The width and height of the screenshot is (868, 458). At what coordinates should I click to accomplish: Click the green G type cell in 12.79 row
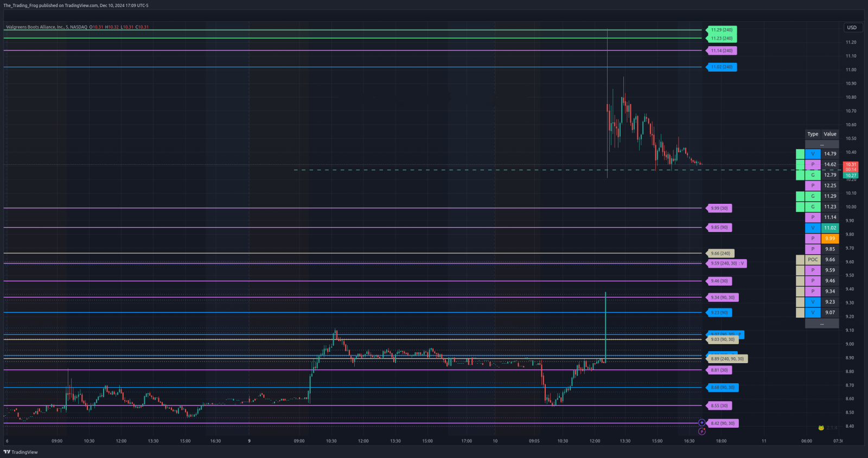813,175
